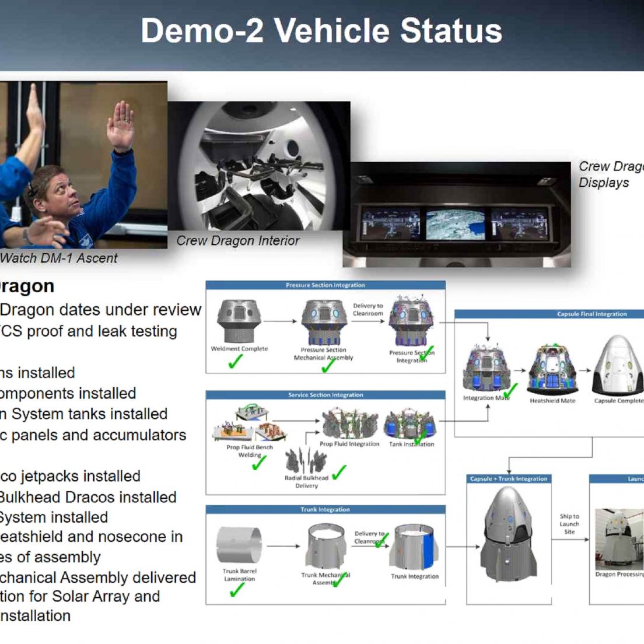This screenshot has width=644, height=644.
Task: Click the Tank Installation assembly image
Action: click(411, 423)
